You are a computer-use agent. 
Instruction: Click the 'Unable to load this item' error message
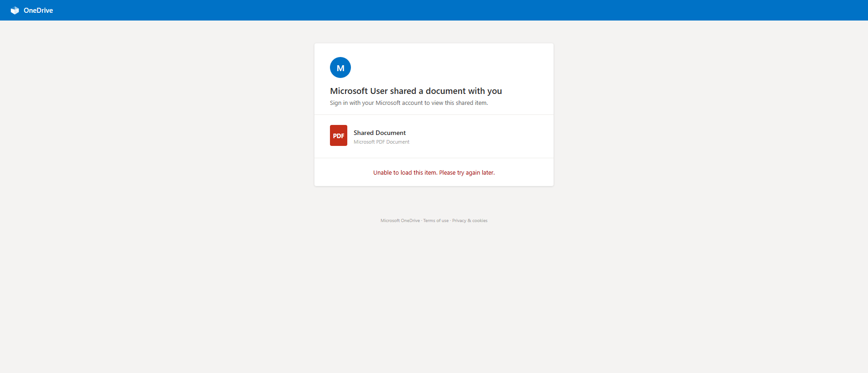[434, 172]
